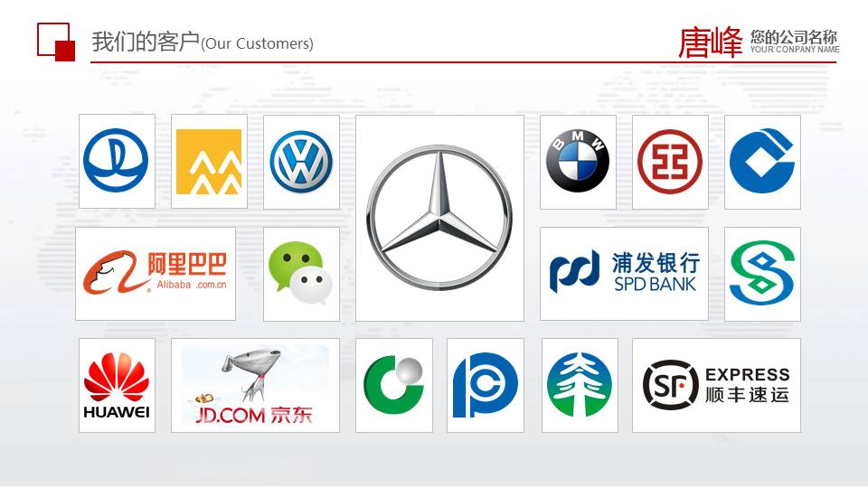This screenshot has width=868, height=488.
Task: Select the yellow Agricultural Bank style logo
Action: [209, 161]
